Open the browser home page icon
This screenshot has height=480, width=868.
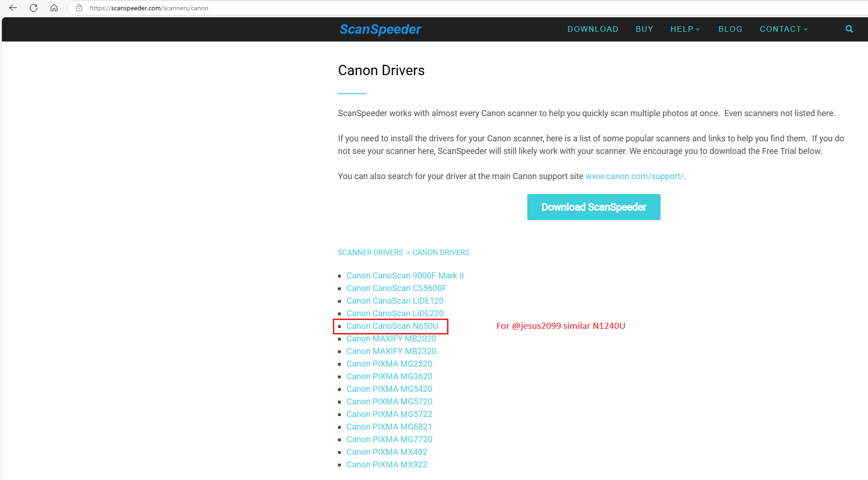(54, 8)
